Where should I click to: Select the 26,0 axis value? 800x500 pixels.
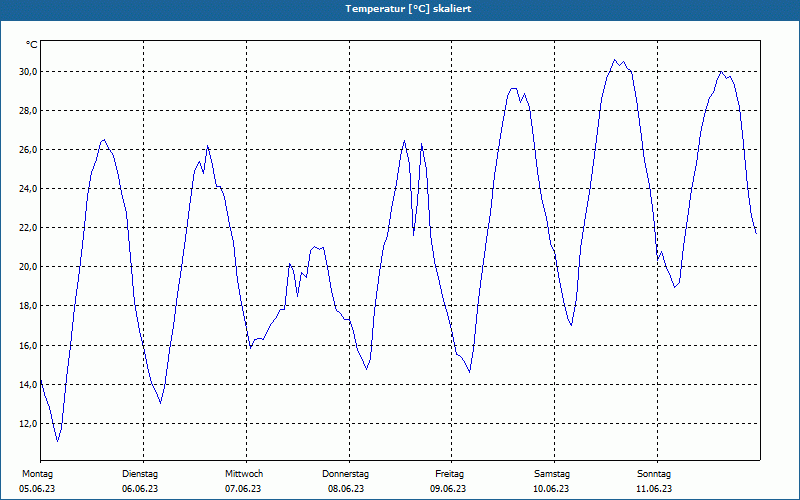(x=29, y=149)
